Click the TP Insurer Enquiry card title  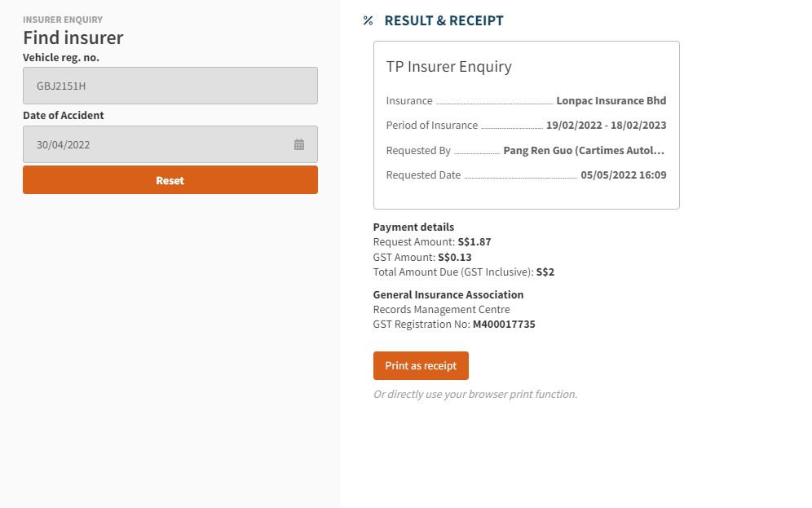[449, 67]
